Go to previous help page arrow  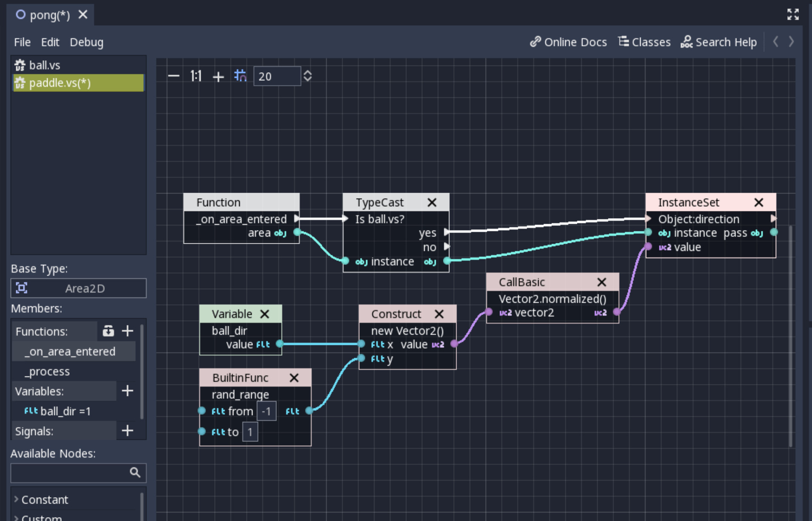click(x=776, y=42)
